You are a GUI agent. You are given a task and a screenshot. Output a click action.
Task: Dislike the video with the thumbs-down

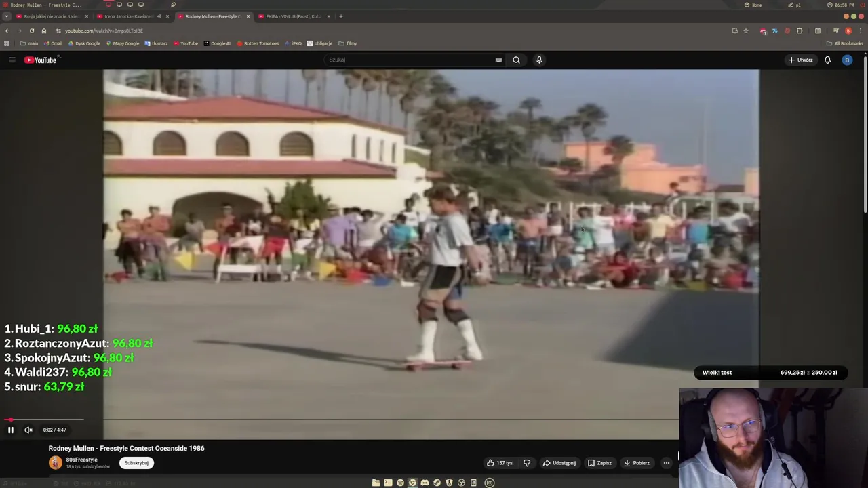point(527,463)
